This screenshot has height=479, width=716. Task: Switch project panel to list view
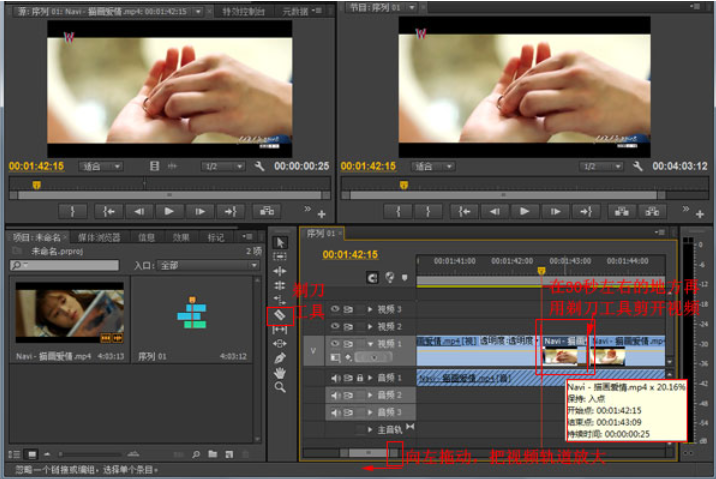tap(15, 454)
